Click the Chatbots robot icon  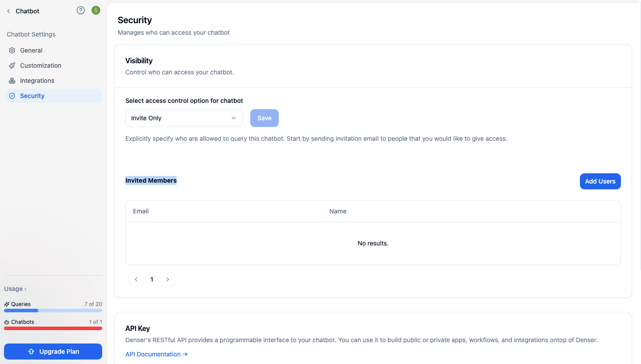tap(7, 322)
